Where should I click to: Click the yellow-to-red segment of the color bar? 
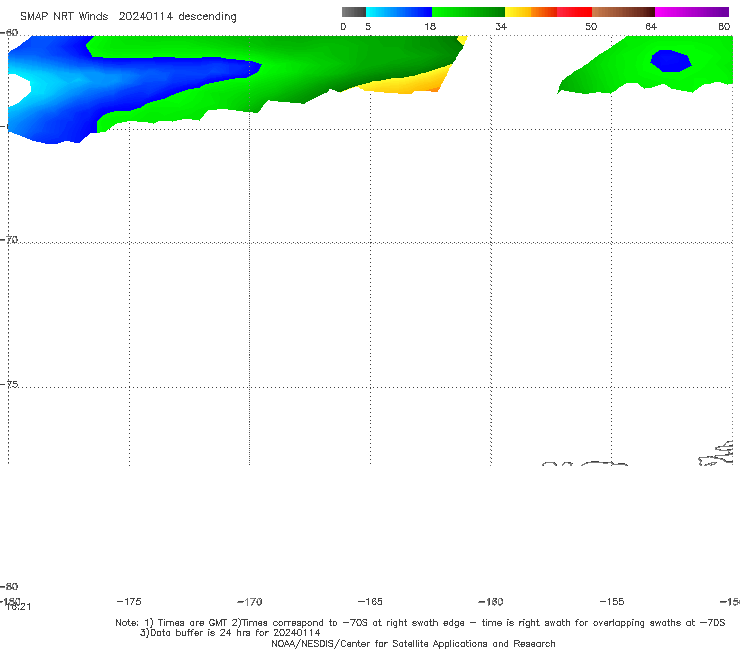(x=548, y=12)
